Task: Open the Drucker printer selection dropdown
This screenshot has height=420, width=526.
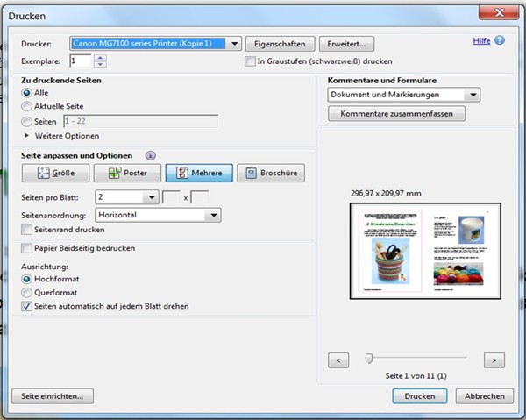Action: (234, 43)
